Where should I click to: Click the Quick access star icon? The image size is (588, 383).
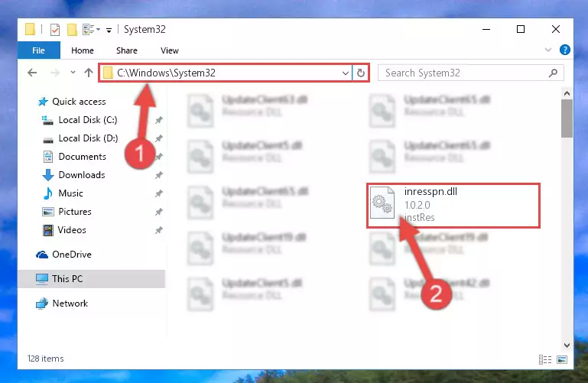[x=43, y=102]
